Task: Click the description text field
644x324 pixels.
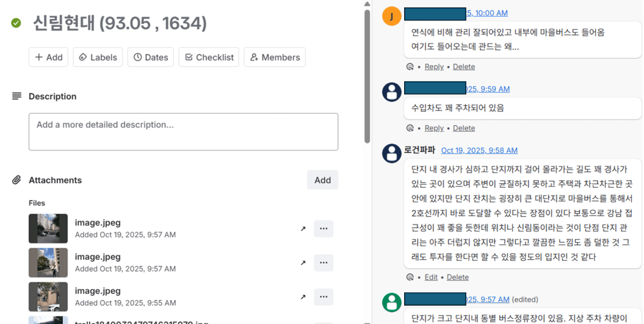Action: [x=183, y=131]
